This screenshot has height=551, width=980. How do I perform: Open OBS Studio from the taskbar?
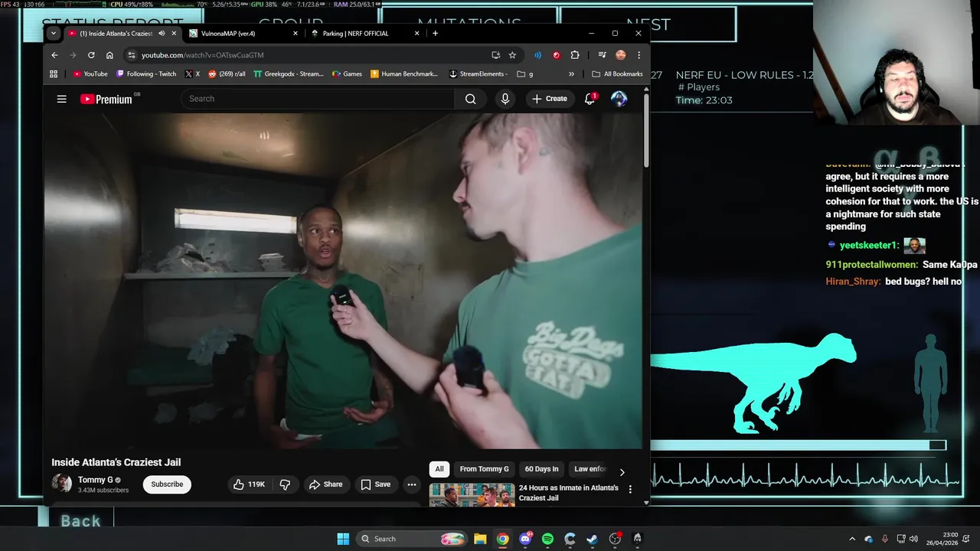pos(615,539)
